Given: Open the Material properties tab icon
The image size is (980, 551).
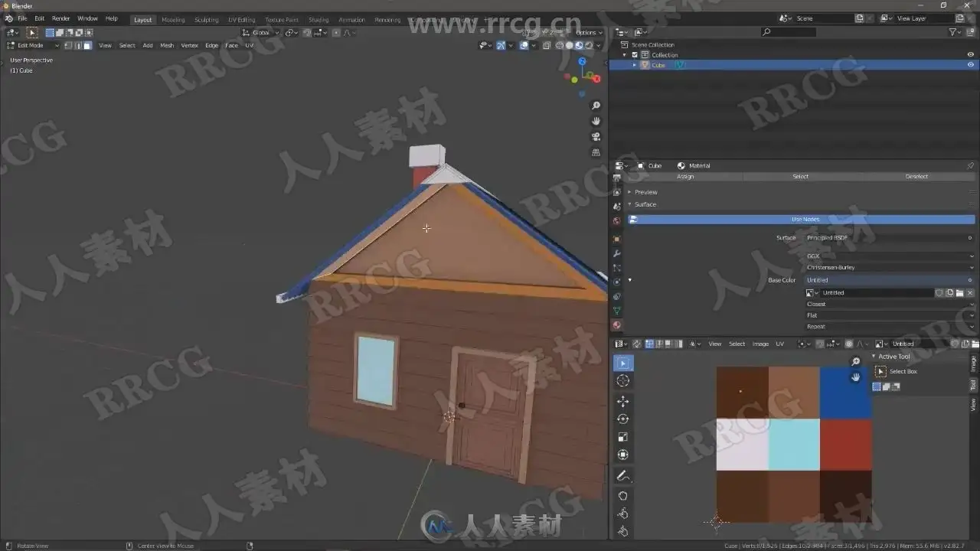Looking at the screenshot, I should pyautogui.click(x=617, y=325).
